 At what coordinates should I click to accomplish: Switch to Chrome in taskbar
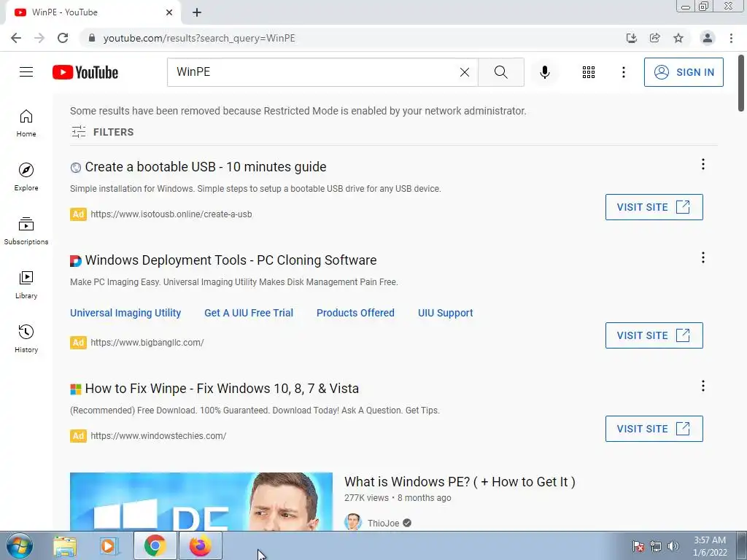tap(155, 545)
